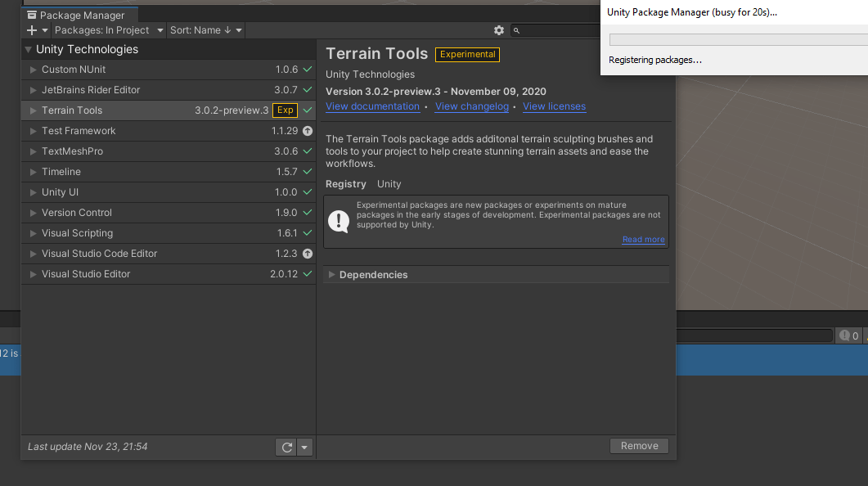Click the Timeline installed checkmark

click(308, 172)
